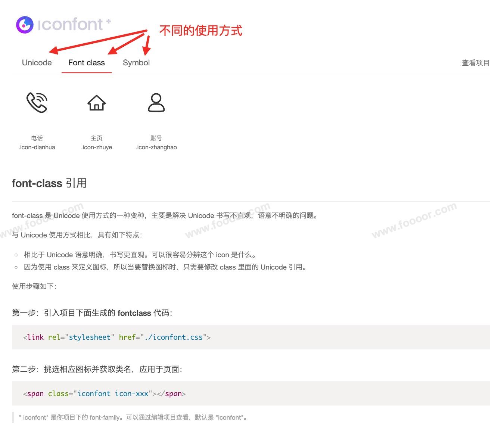Screen dimensions: 504x448
Task: Click the iconfont wordmark text in header
Action: (x=70, y=25)
